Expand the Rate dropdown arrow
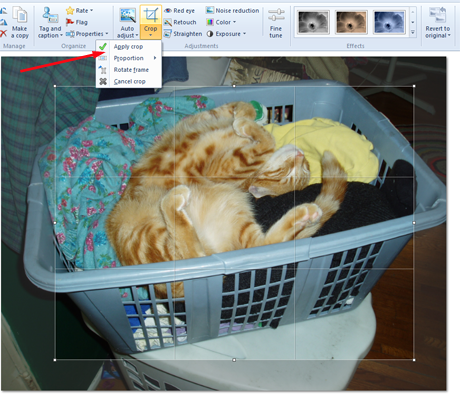The height and width of the screenshot is (398, 460). pos(92,11)
